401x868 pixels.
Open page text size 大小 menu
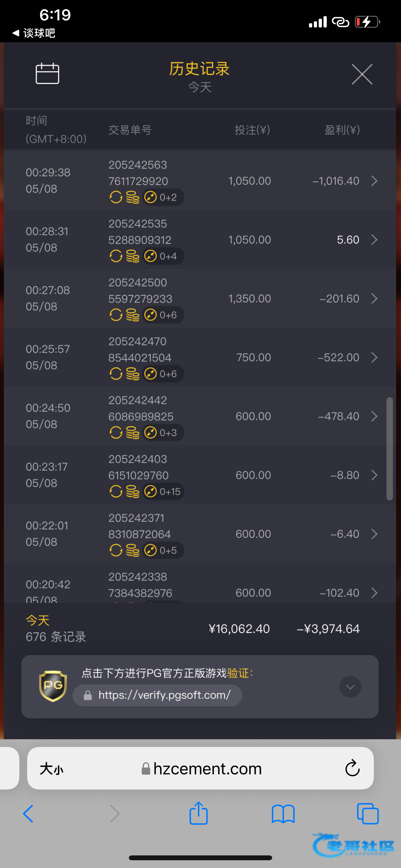pos(52,769)
